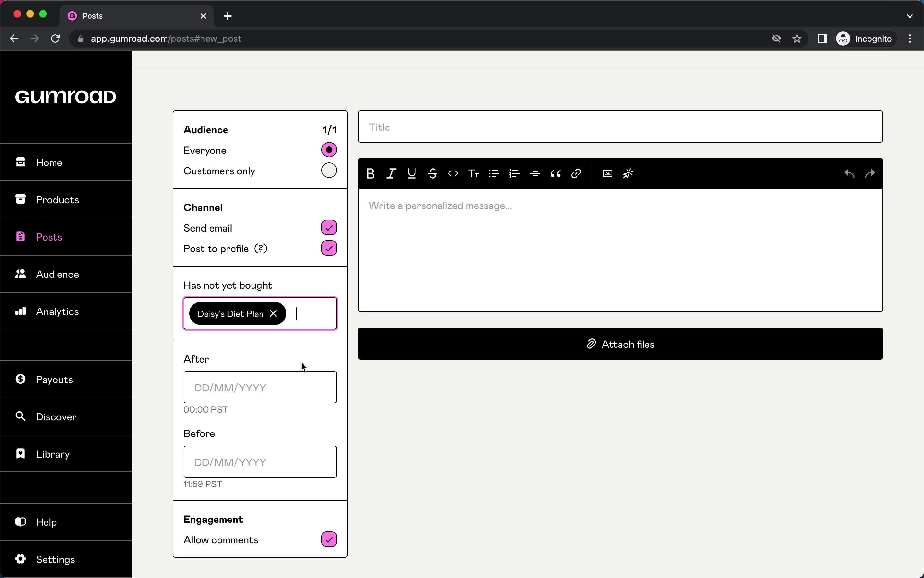Insert a blockquote
Screen dimensions: 924x578
pos(556,173)
